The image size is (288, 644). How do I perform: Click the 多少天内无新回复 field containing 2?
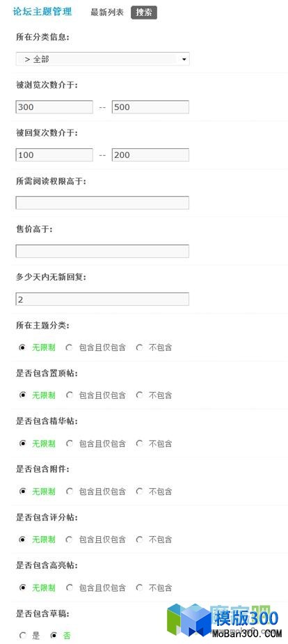[x=102, y=299]
